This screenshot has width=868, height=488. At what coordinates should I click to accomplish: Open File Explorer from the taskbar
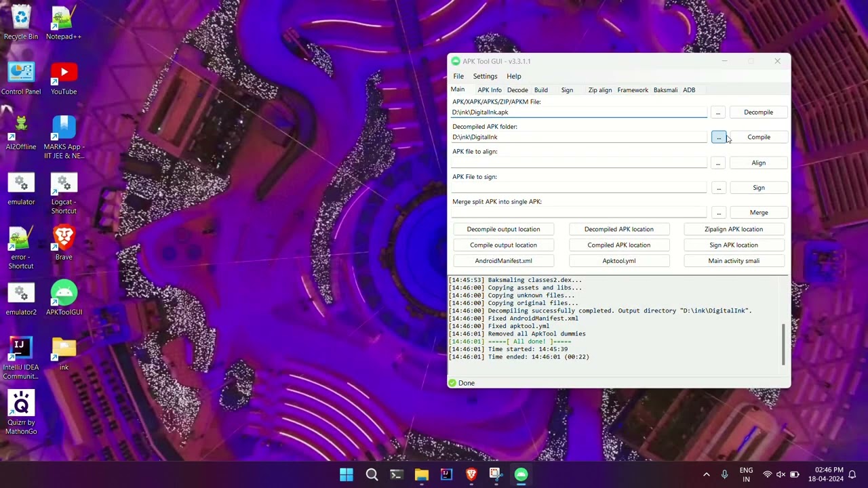421,474
